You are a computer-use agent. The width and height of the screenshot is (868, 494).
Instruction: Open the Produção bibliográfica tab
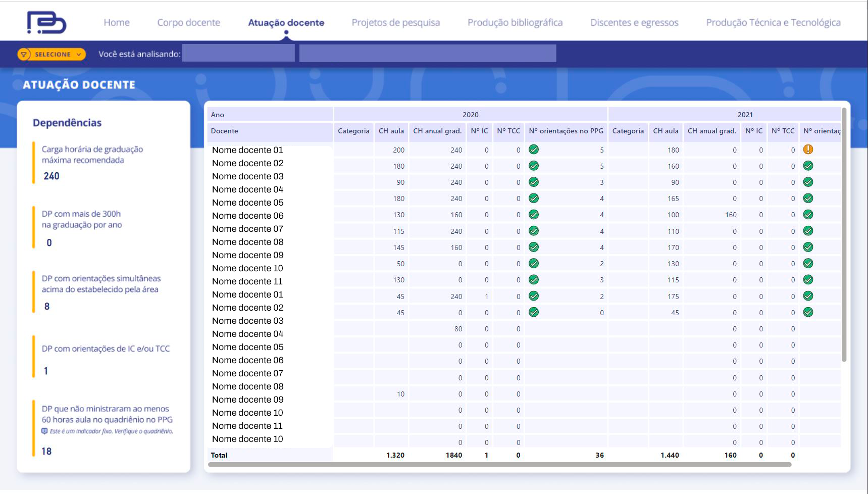[515, 22]
